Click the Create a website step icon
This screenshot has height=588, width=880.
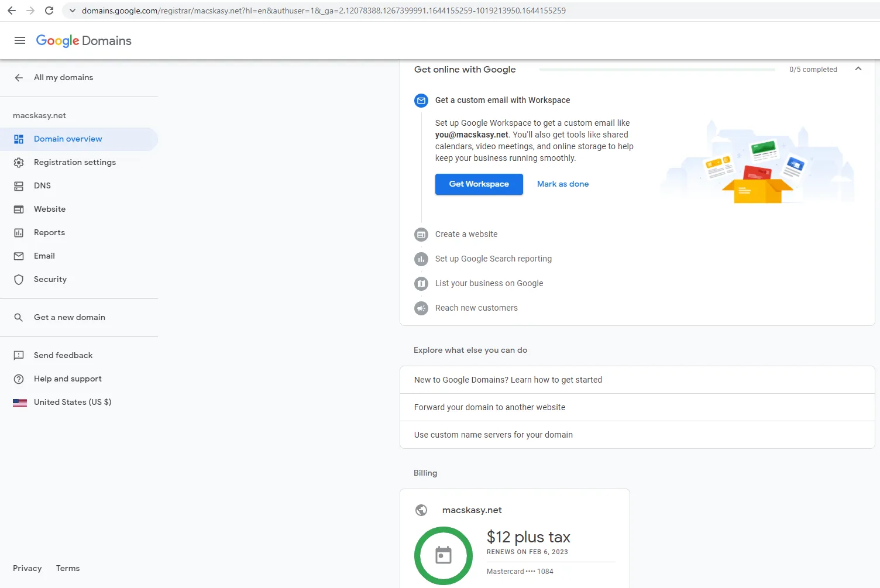[421, 235]
